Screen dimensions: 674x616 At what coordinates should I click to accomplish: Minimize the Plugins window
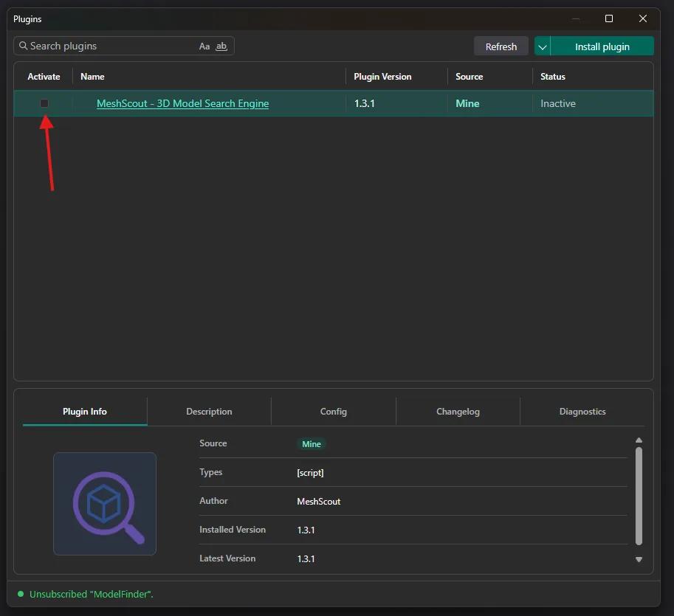[x=576, y=18]
